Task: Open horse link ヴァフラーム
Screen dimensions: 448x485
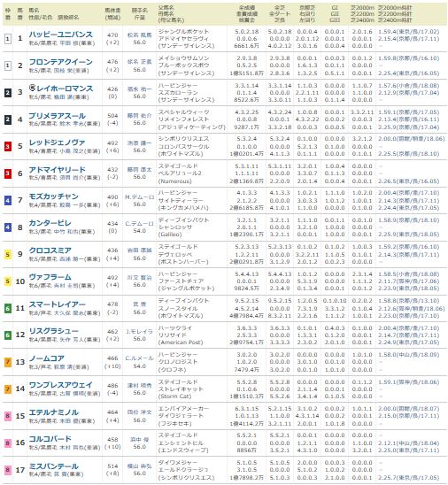Action: pos(50,277)
